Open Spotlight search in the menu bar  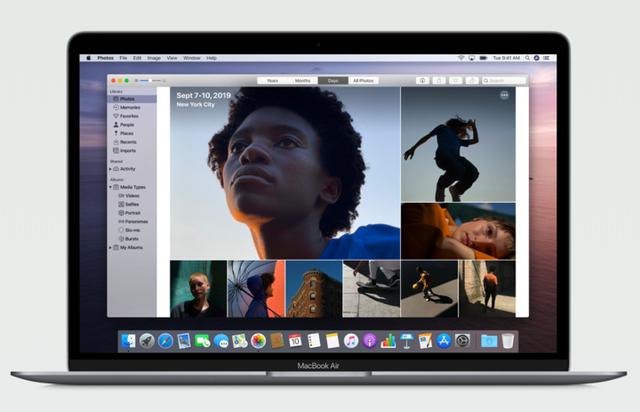pyautogui.click(x=527, y=58)
